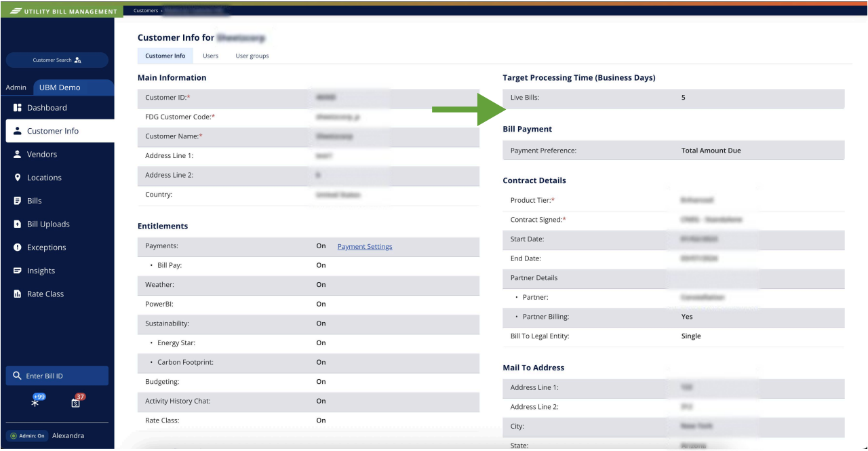Image resolution: width=868 pixels, height=451 pixels.
Task: Switch to the User groups tab
Action: [x=252, y=56]
